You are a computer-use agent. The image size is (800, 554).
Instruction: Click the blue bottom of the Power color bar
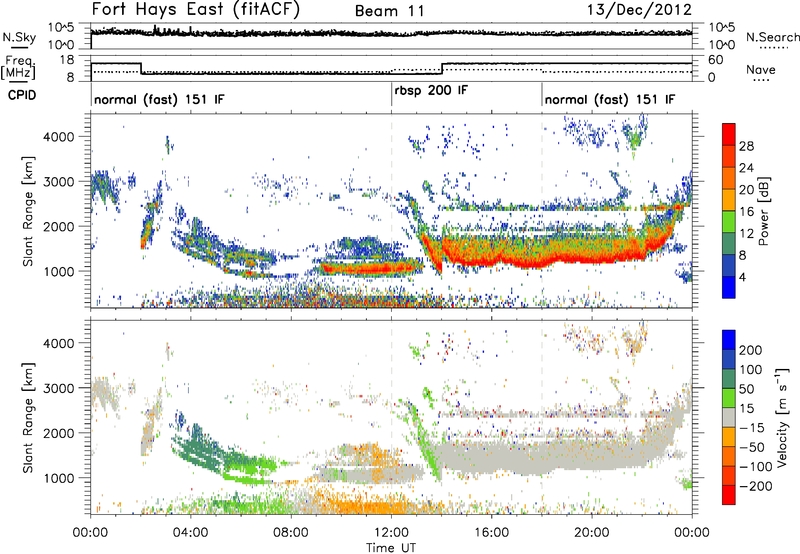click(729, 288)
